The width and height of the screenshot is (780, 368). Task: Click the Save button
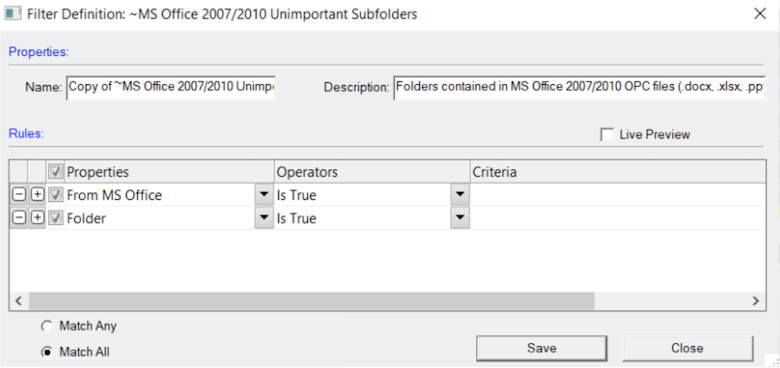click(x=541, y=348)
